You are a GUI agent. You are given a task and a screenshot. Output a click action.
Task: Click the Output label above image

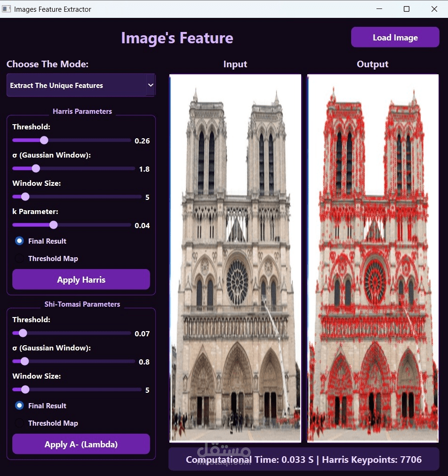click(373, 64)
